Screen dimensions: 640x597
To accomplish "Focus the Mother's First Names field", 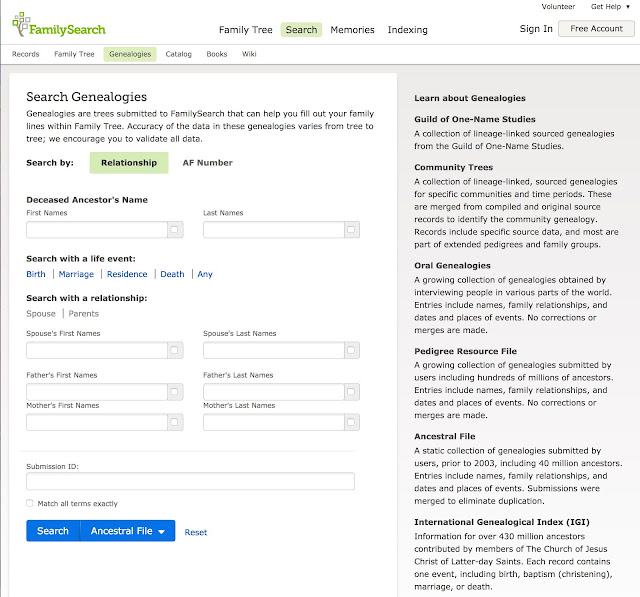I will (97, 422).
